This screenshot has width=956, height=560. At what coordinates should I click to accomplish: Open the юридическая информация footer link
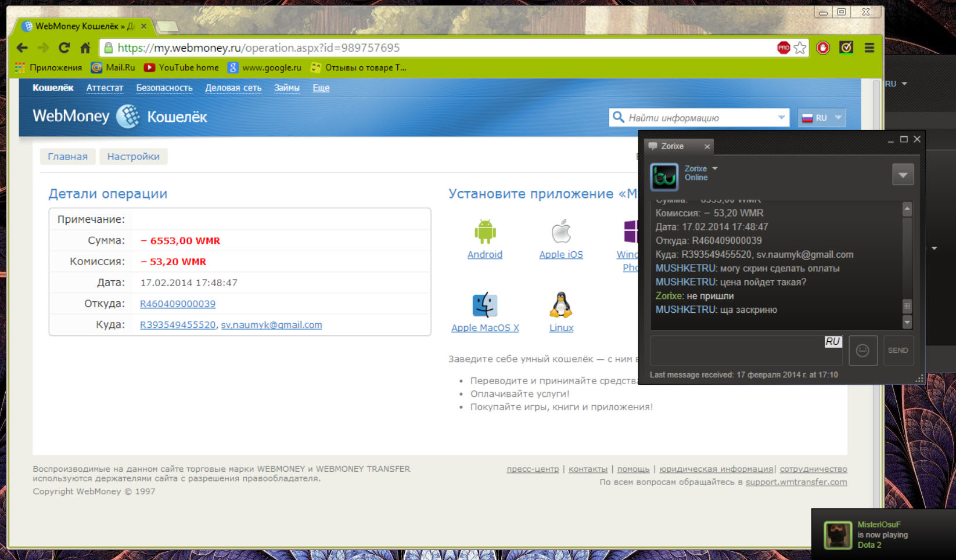pyautogui.click(x=716, y=469)
